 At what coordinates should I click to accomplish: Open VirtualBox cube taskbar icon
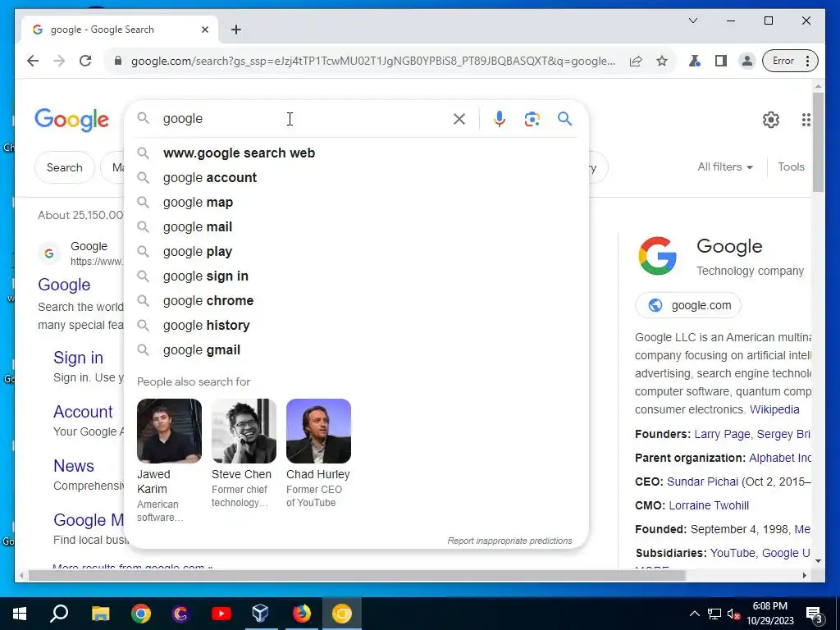click(x=260, y=614)
